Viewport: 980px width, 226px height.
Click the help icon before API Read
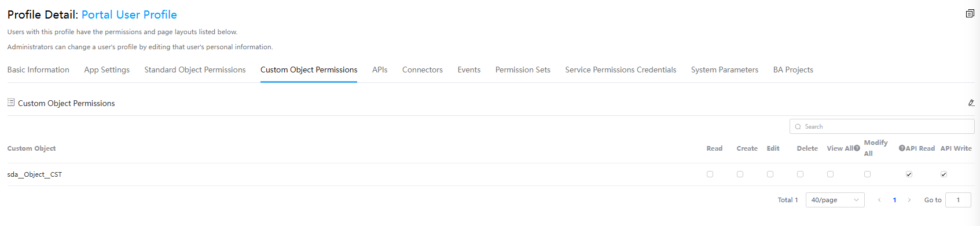[x=902, y=148]
